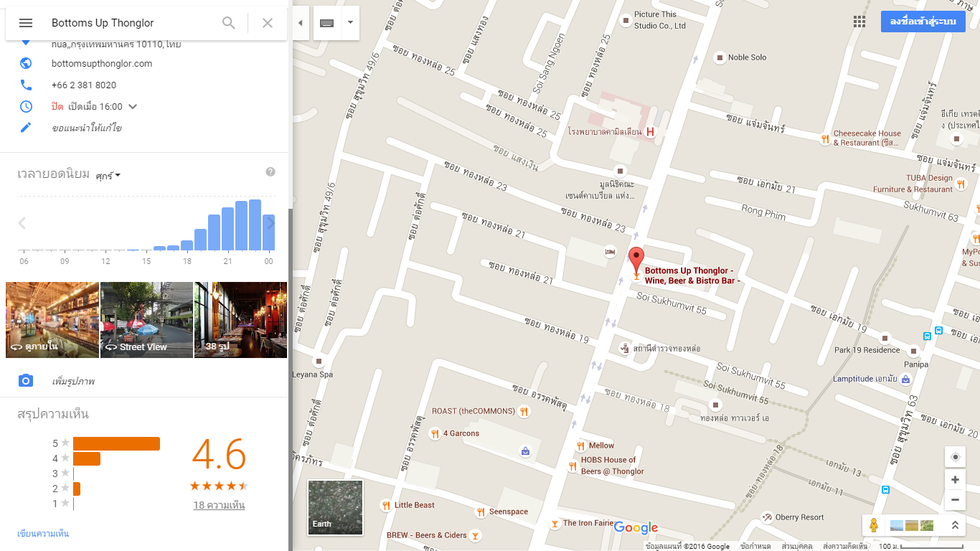
Task: Click the add photo camera icon
Action: 26,380
